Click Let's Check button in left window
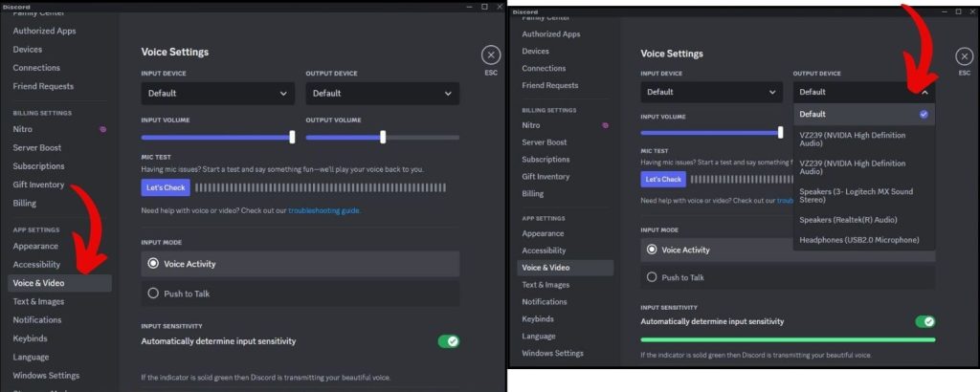Screen dimensions: 980x392 (166, 187)
